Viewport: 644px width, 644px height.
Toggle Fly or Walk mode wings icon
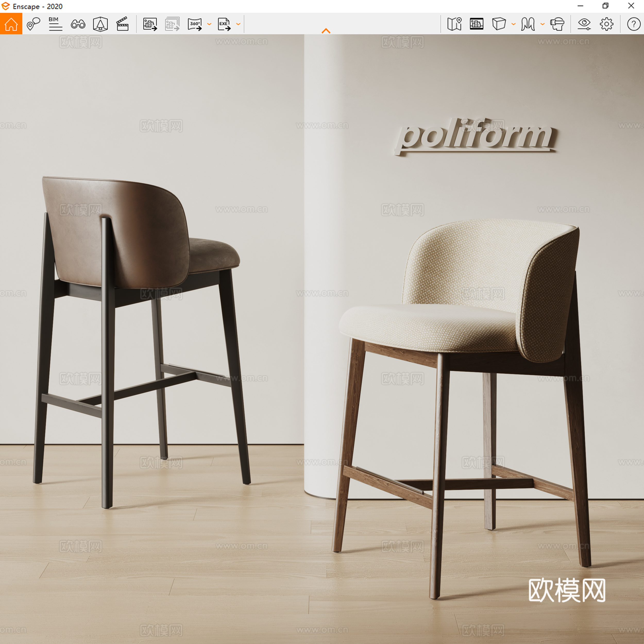528,24
